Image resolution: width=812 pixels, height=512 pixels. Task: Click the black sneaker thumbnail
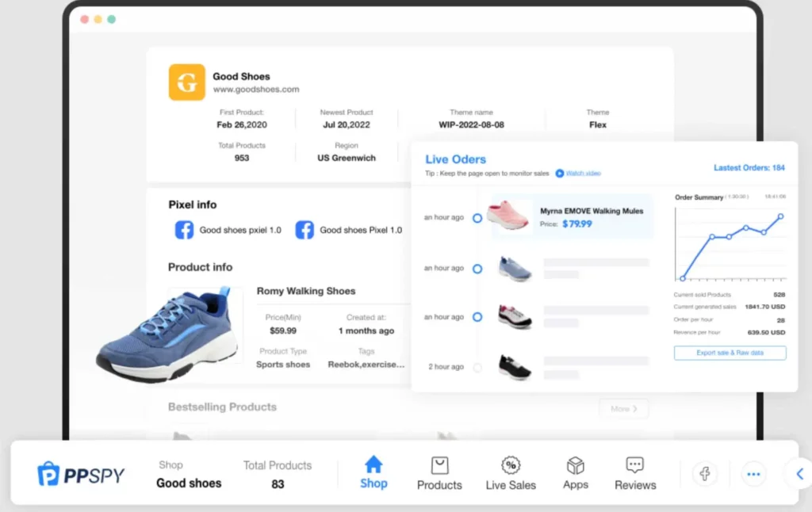(x=514, y=366)
